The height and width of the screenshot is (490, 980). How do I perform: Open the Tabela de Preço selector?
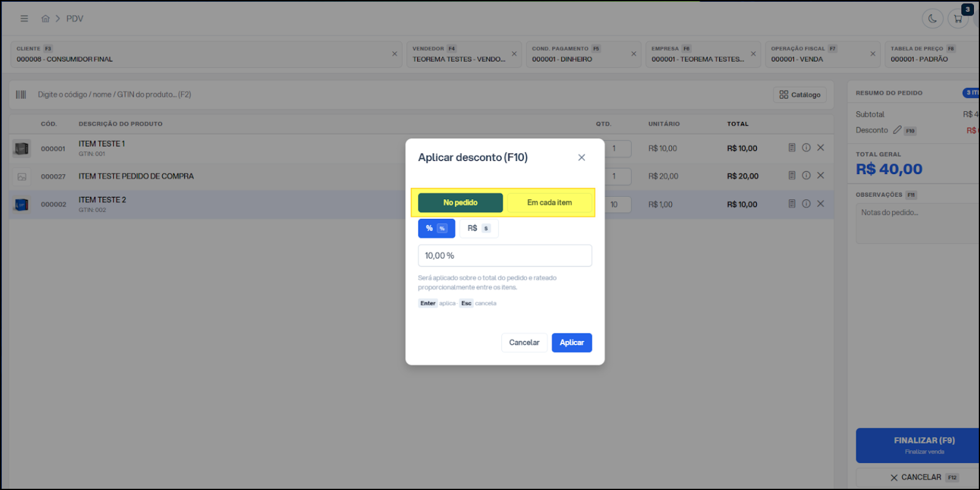pyautogui.click(x=932, y=54)
